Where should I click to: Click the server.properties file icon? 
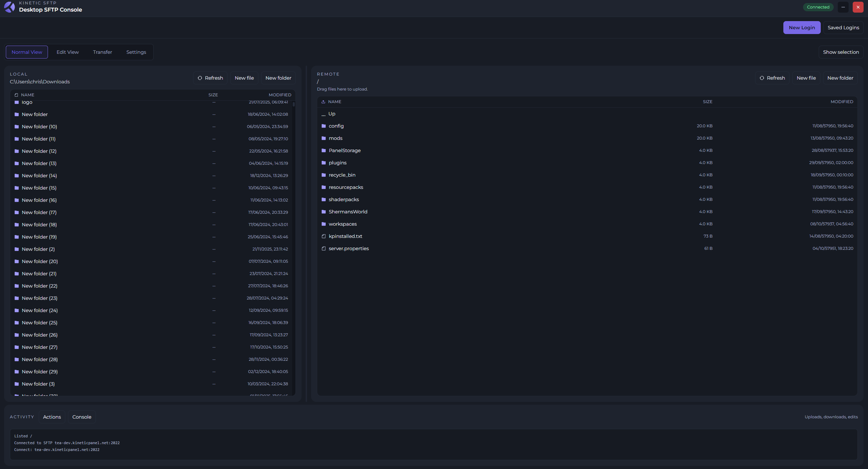coord(324,248)
